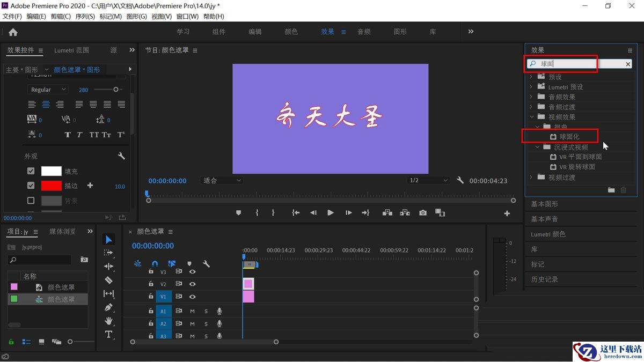This screenshot has height=362, width=644.
Task: Toggle V1 track output eye
Action: (x=192, y=297)
